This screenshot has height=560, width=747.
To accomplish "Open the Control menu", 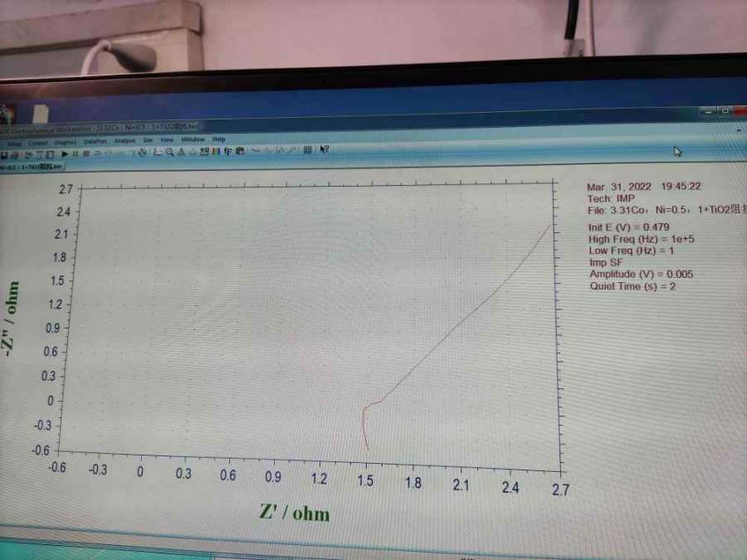I will 38,143.
